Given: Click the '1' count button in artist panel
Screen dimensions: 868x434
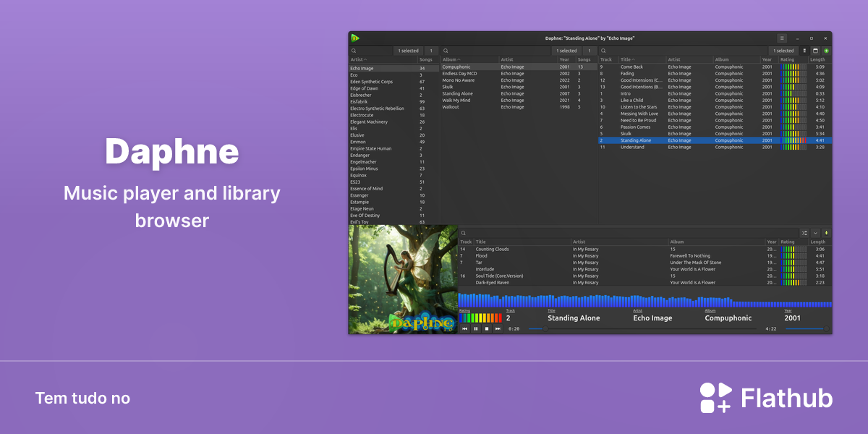Looking at the screenshot, I should 431,51.
